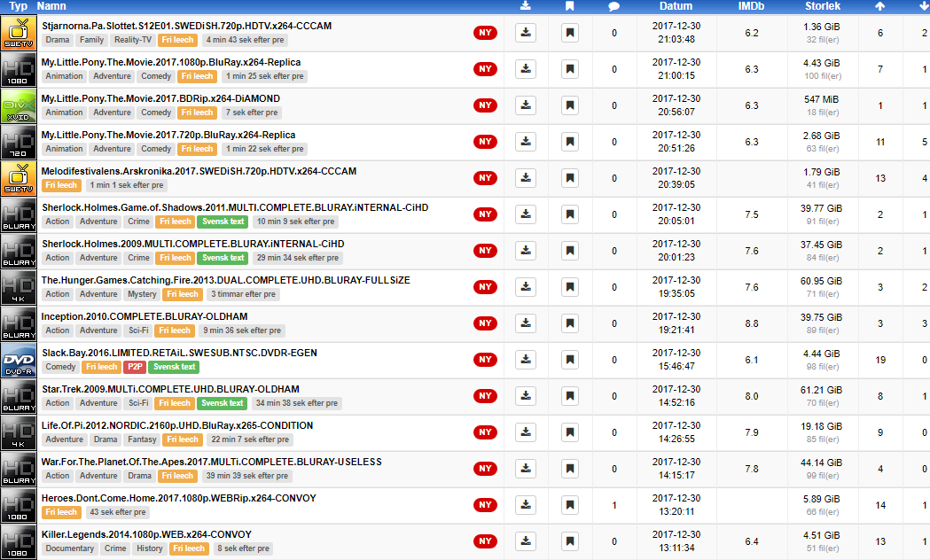Sort by download column header icon
Screen dimensions: 930x560
(525, 6)
